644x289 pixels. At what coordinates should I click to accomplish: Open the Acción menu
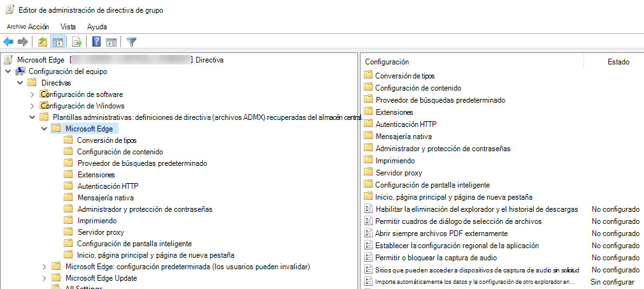39,27
